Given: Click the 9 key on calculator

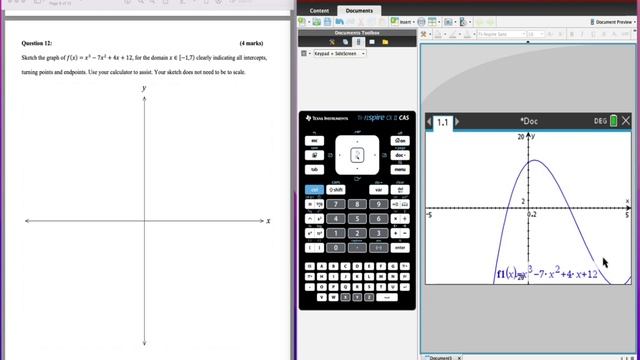Looking at the screenshot, I should (378, 204).
